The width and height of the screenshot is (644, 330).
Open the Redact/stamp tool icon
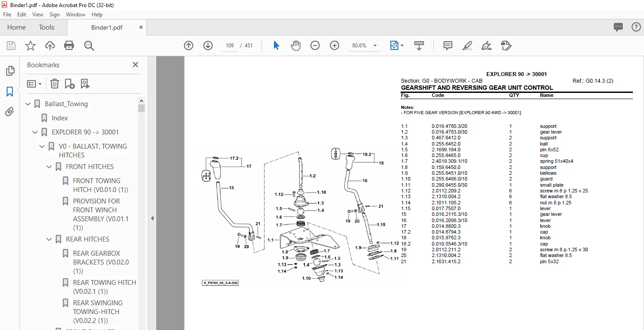[506, 46]
